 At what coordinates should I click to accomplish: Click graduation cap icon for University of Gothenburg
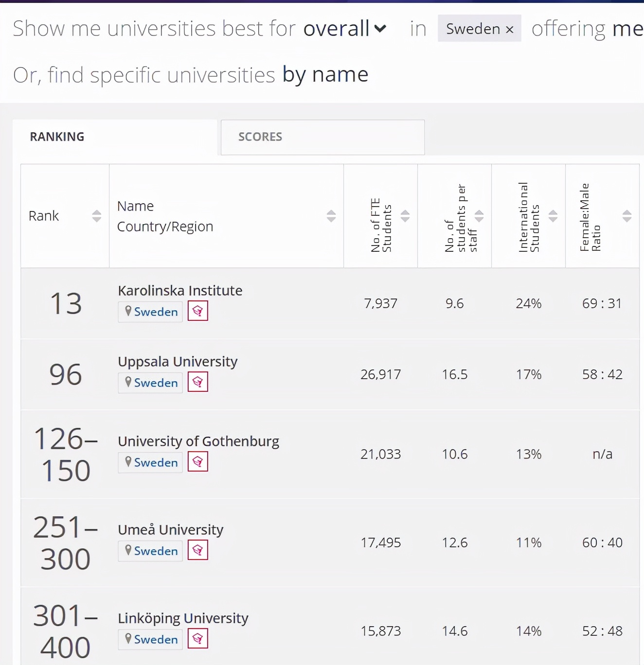197,462
